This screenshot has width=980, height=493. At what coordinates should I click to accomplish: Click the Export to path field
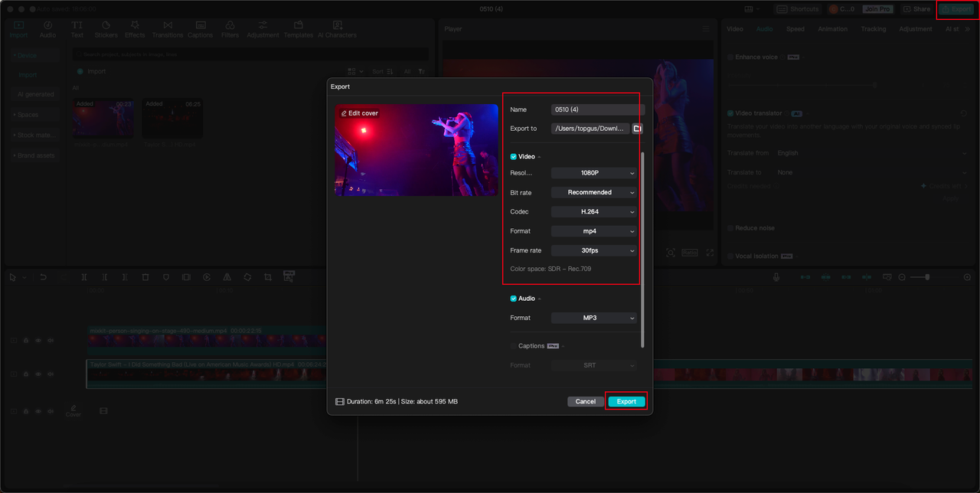tap(590, 129)
